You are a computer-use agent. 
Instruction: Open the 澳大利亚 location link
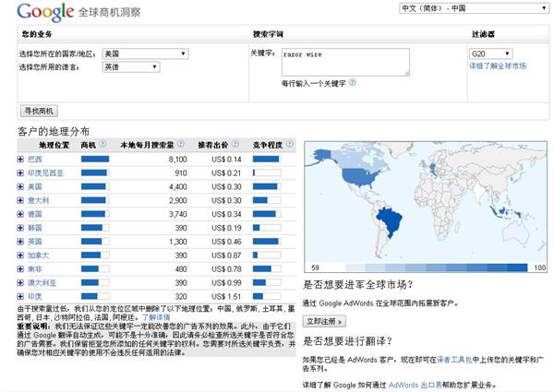(42, 283)
